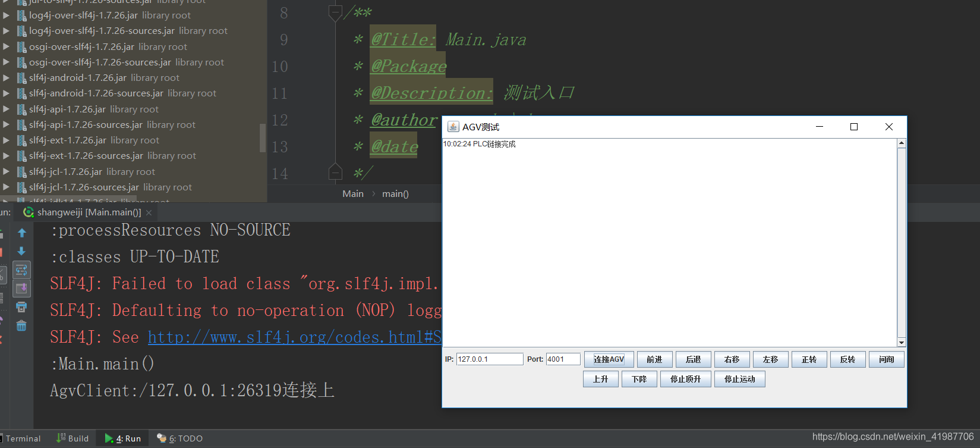Open the 6: TODO tool window
This screenshot has width=980, height=448.
pos(179,438)
